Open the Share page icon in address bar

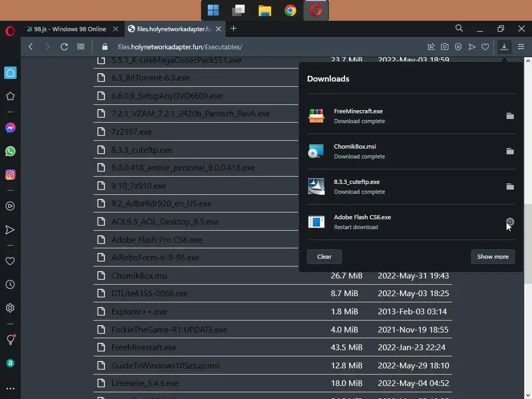[431, 47]
